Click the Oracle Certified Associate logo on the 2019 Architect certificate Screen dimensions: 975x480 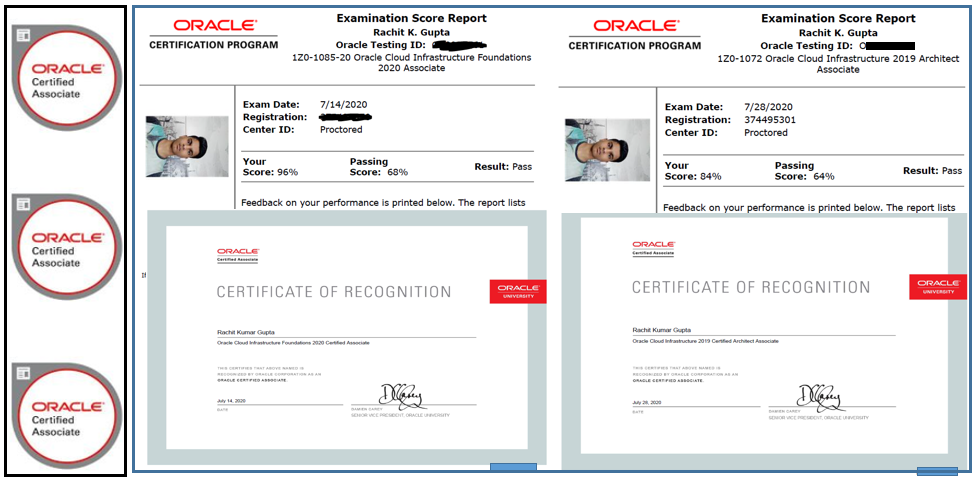point(654,249)
